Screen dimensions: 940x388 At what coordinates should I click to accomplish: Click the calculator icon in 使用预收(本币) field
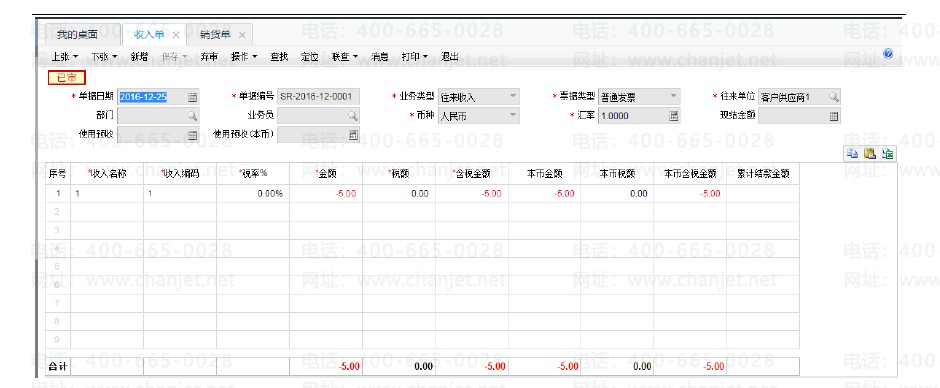tap(352, 135)
